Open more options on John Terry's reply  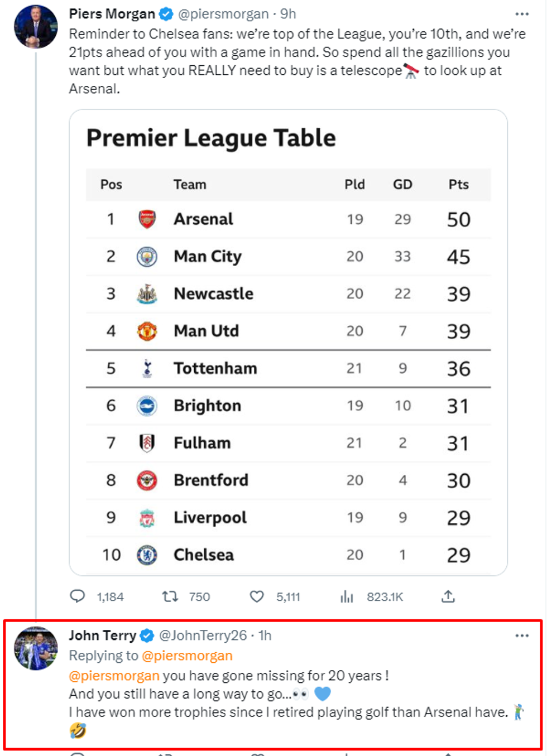coord(522,635)
